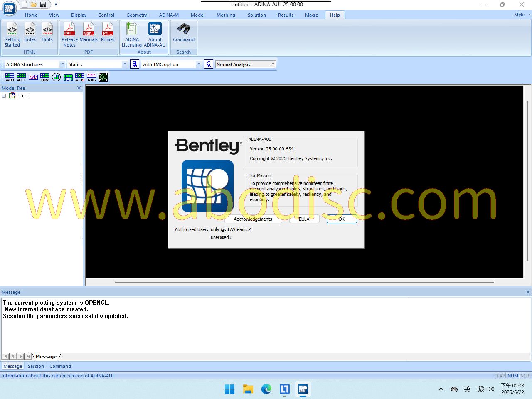Viewport: 532px width, 399px height.
Task: Expand the Zone node in Model Tree
Action: pos(4,96)
